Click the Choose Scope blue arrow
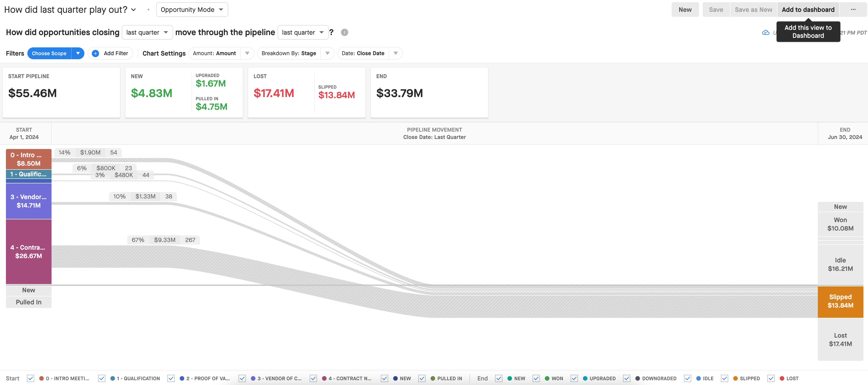The width and height of the screenshot is (868, 385). (78, 53)
